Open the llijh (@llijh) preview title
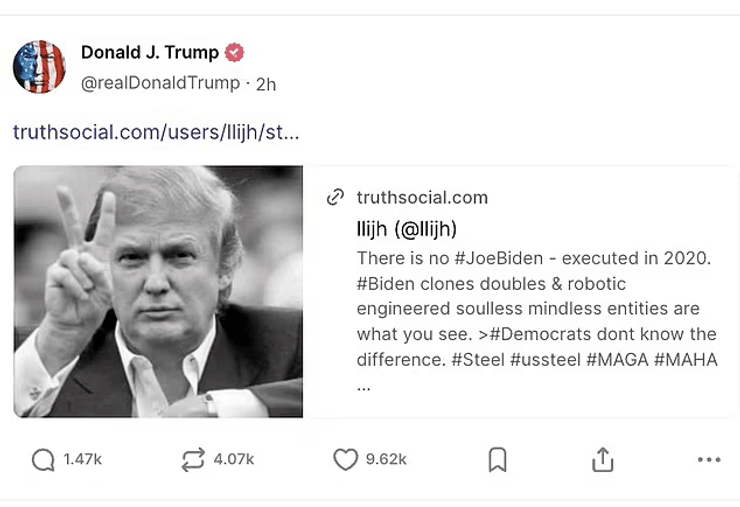Image resolution: width=740 pixels, height=507 pixels. point(406,229)
